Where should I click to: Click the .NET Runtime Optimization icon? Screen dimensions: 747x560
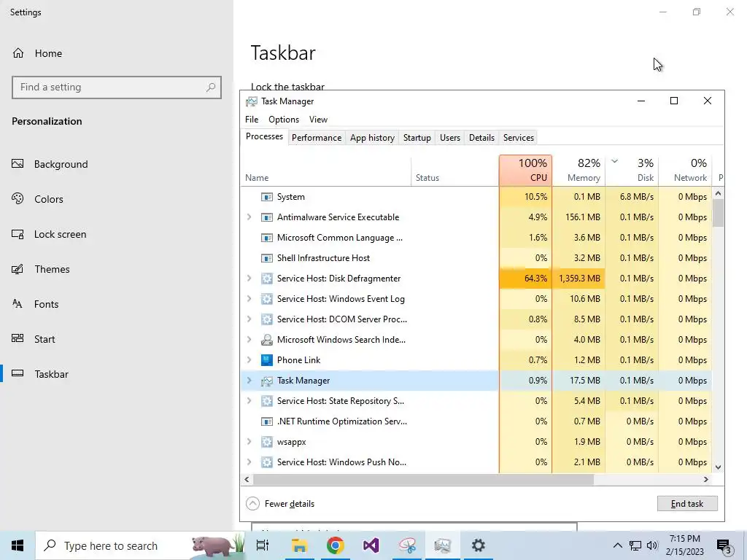point(267,421)
